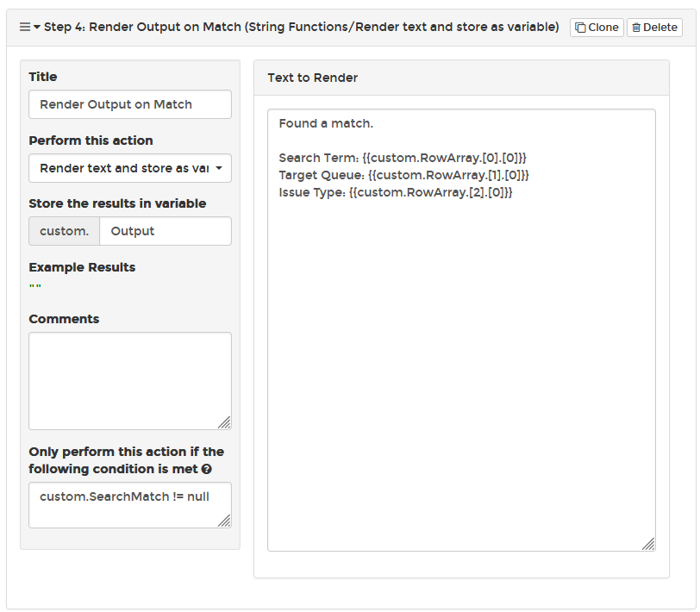Image resolution: width=700 pixels, height=612 pixels.
Task: Open the step hamburger menu icon
Action: click(x=25, y=28)
